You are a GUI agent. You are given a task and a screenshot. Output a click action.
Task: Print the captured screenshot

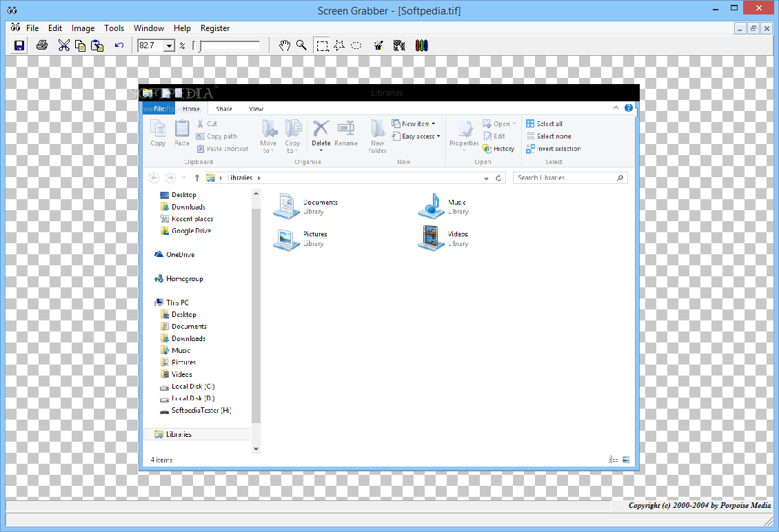click(41, 45)
